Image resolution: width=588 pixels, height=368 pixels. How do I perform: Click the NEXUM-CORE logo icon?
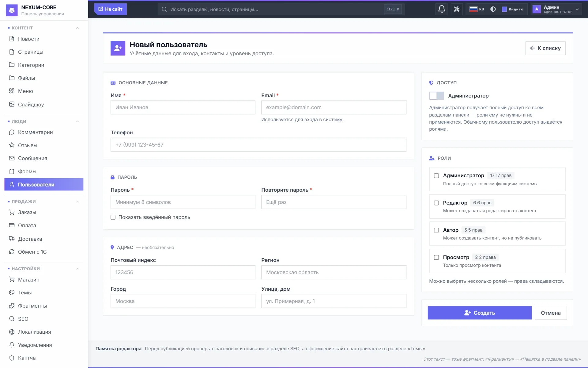(x=12, y=10)
